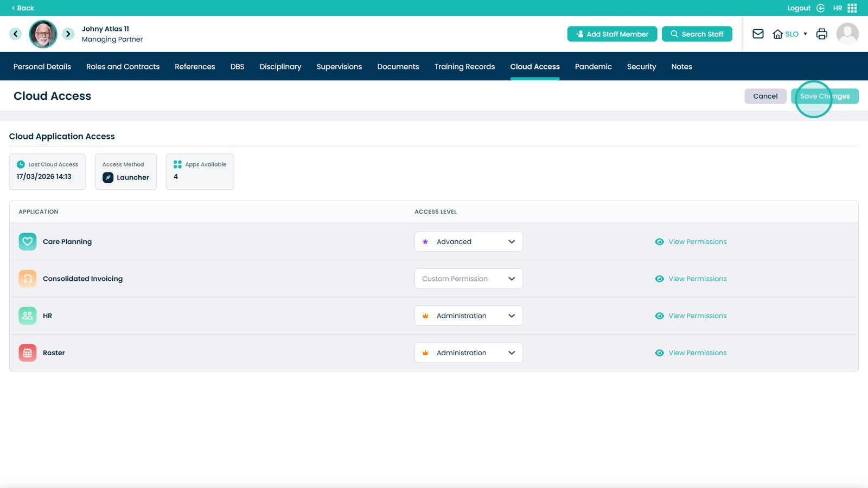868x488 pixels.
Task: Click the Logout icon
Action: [820, 8]
